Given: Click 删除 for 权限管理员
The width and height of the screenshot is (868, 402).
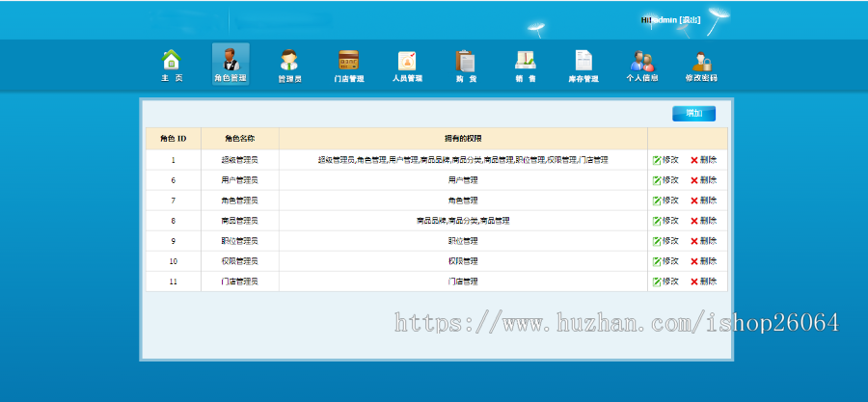Looking at the screenshot, I should 704,261.
